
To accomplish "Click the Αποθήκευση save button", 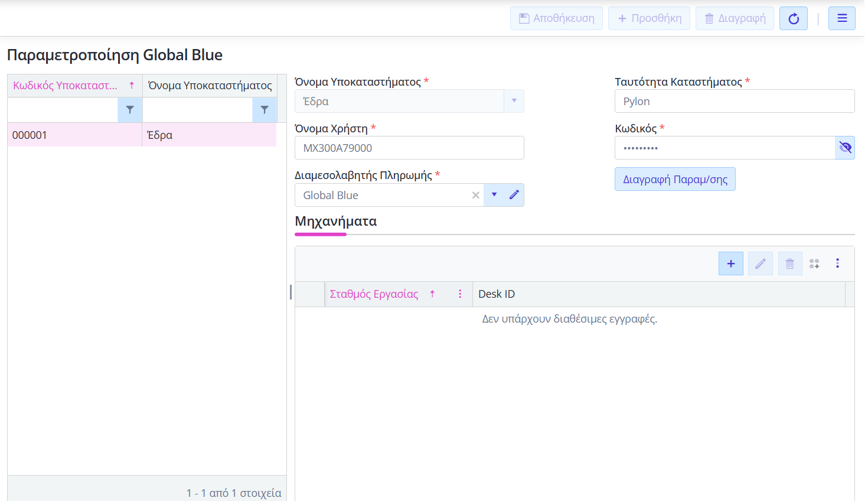I will 556,18.
